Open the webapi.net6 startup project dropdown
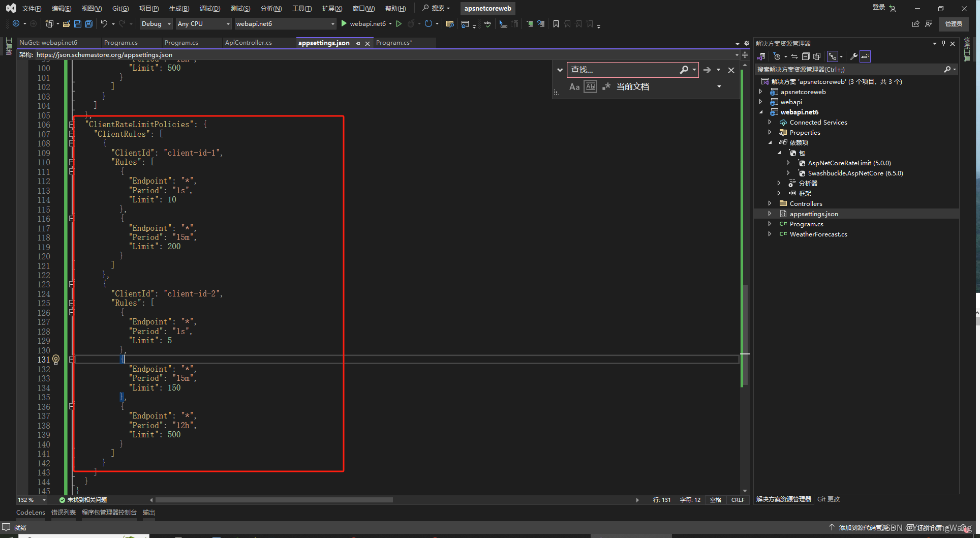Viewport: 980px width, 538px height. point(285,23)
